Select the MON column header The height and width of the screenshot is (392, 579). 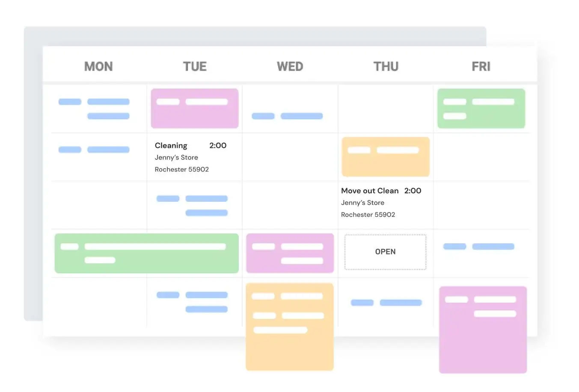(x=98, y=66)
